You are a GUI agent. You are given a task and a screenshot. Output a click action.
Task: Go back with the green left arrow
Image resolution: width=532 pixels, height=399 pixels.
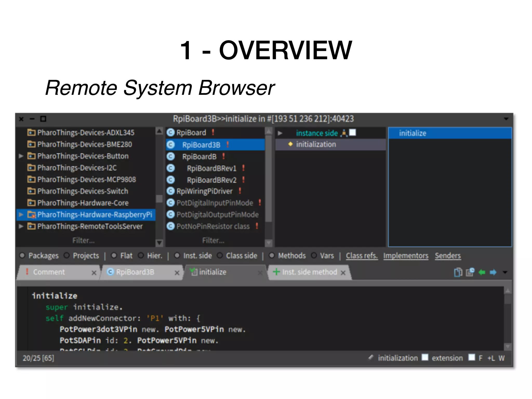(x=482, y=272)
